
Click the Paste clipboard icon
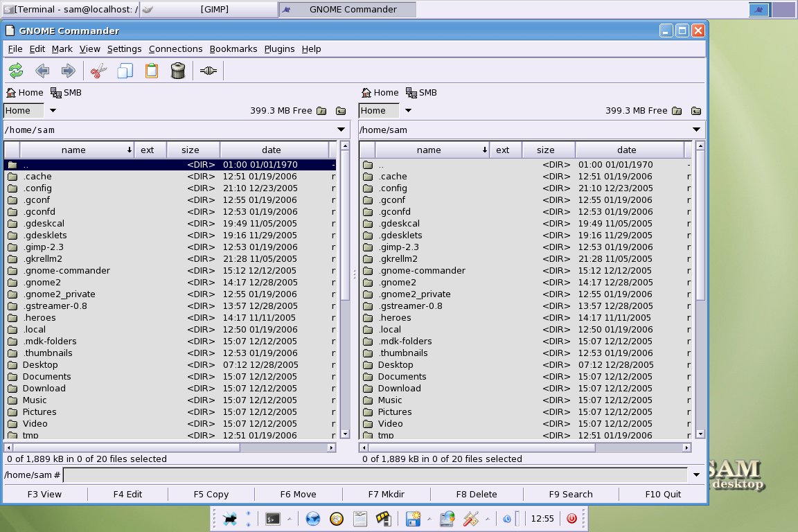pyautogui.click(x=152, y=71)
